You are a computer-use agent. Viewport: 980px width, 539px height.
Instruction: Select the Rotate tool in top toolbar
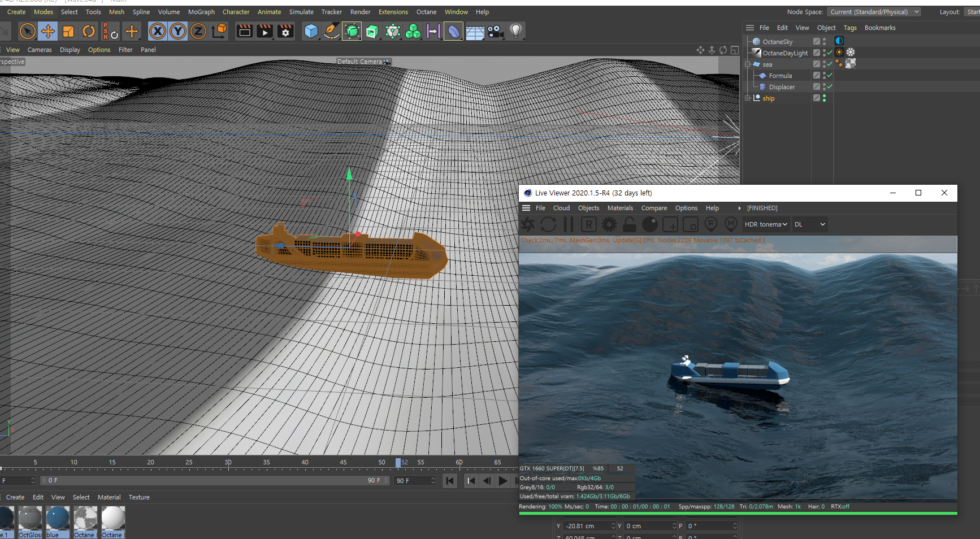[x=89, y=32]
